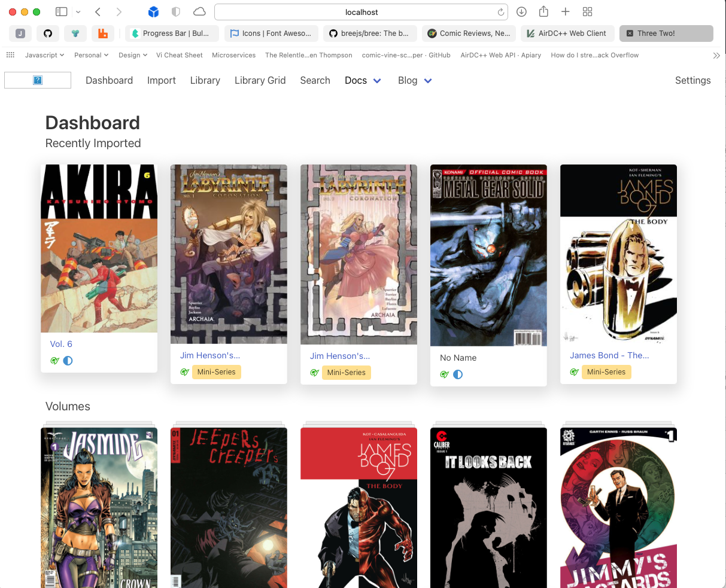The width and height of the screenshot is (726, 588).
Task: Click the half-circle icon on Akira Vol. 6 card
Action: [68, 361]
